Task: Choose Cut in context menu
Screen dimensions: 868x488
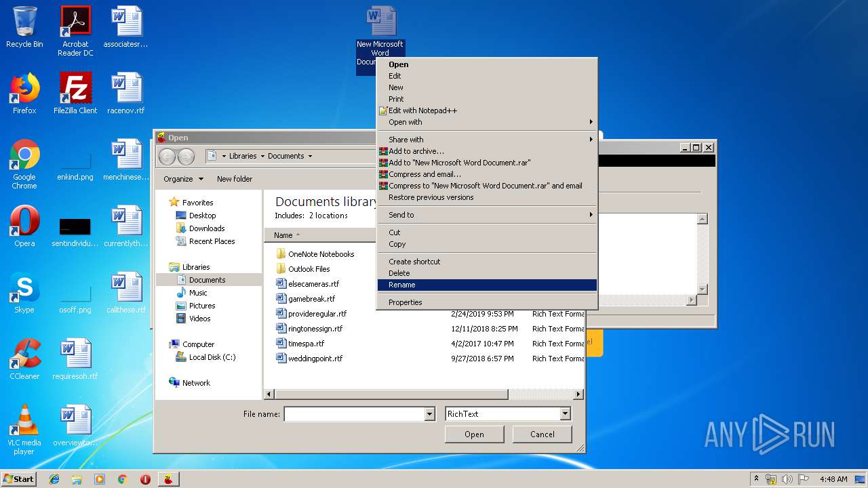Action: coord(487,232)
